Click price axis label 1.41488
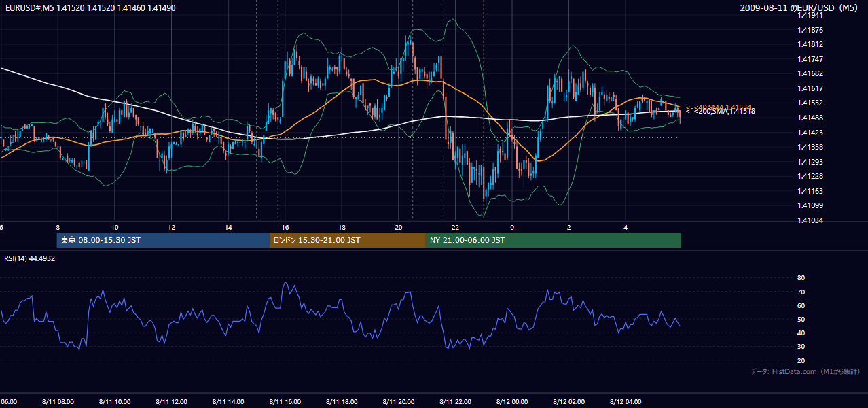 (811, 118)
